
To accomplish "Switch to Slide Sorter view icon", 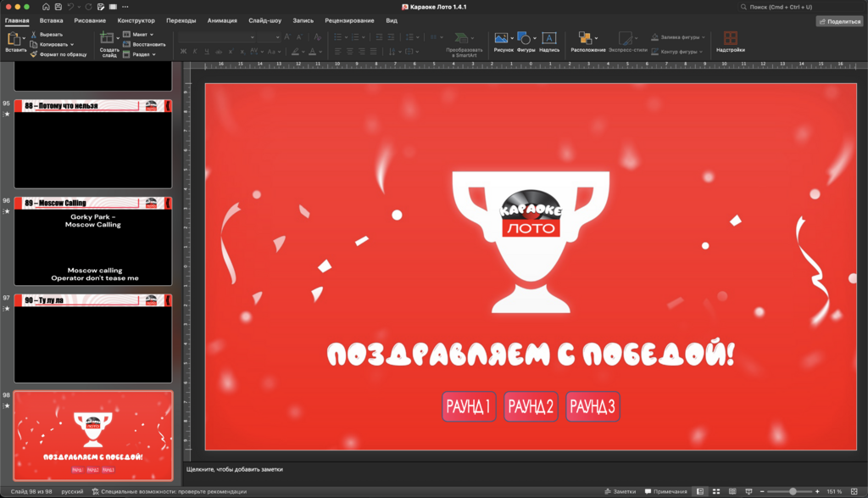I will [715, 491].
